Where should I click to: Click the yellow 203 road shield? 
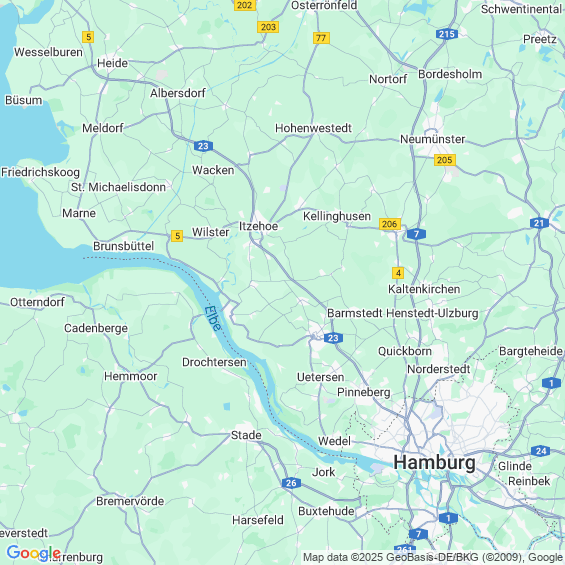(268, 27)
